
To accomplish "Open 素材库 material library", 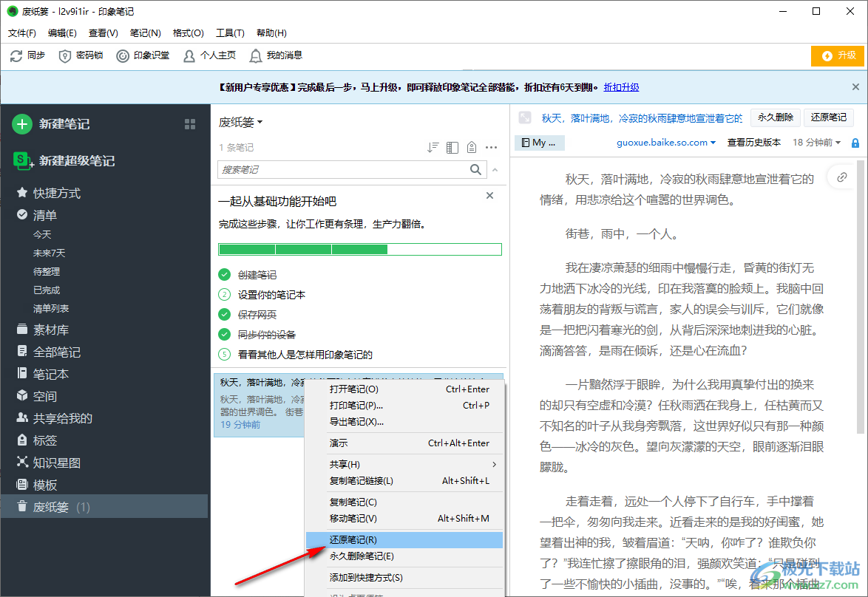I will pos(43,330).
